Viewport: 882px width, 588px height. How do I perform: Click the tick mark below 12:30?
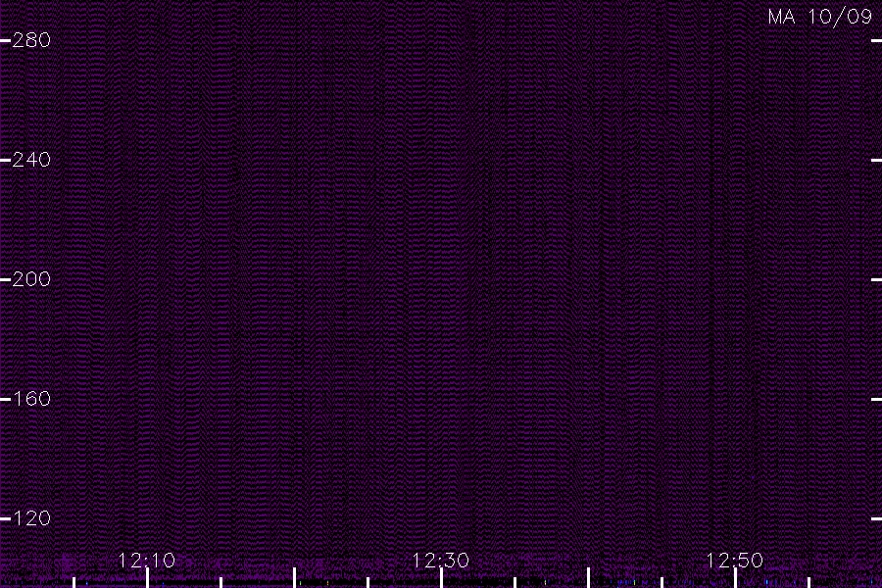point(442,578)
